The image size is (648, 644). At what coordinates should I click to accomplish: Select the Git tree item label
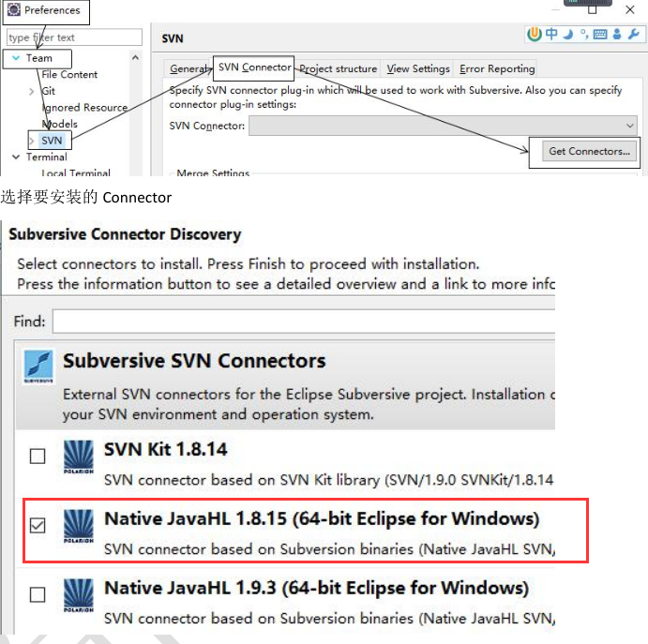pos(49,91)
